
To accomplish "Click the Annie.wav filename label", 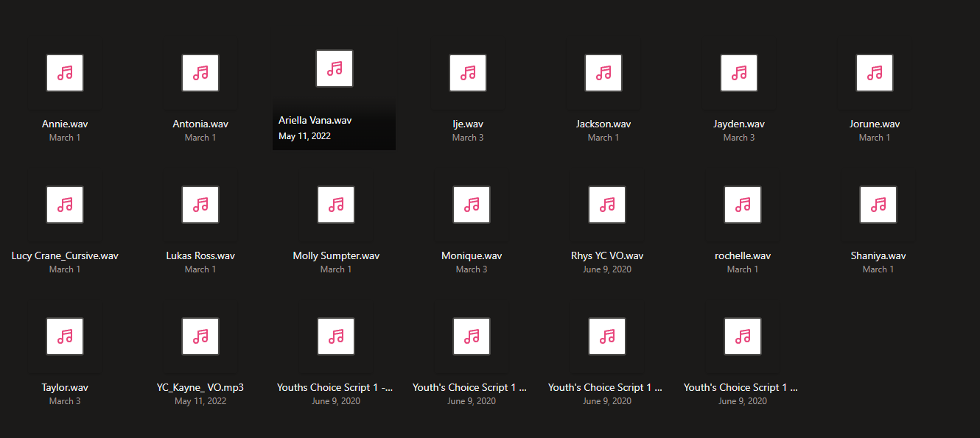I will pos(65,124).
